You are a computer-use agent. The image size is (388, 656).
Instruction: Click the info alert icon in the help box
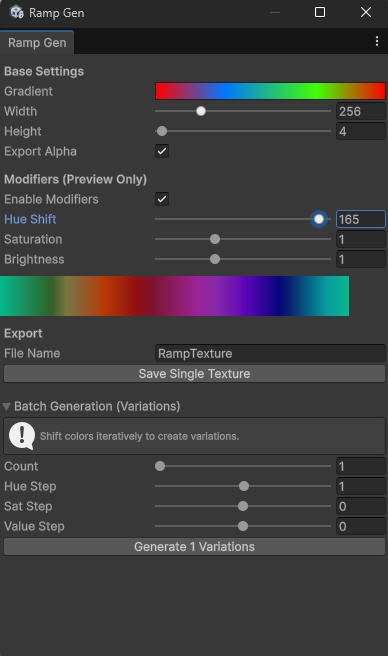click(x=22, y=436)
